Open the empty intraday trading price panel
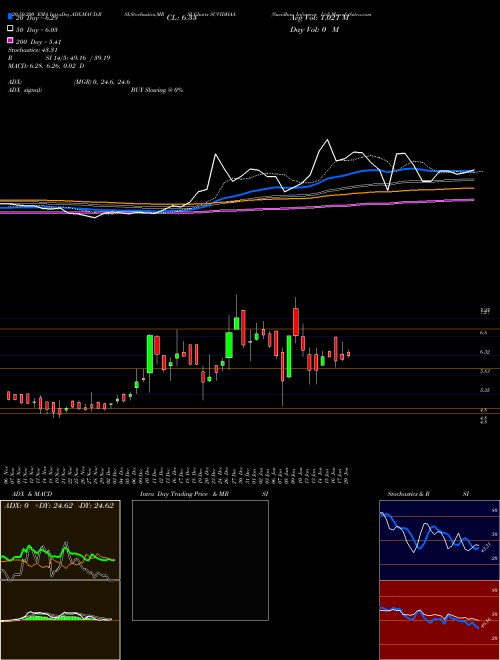 coord(200,560)
